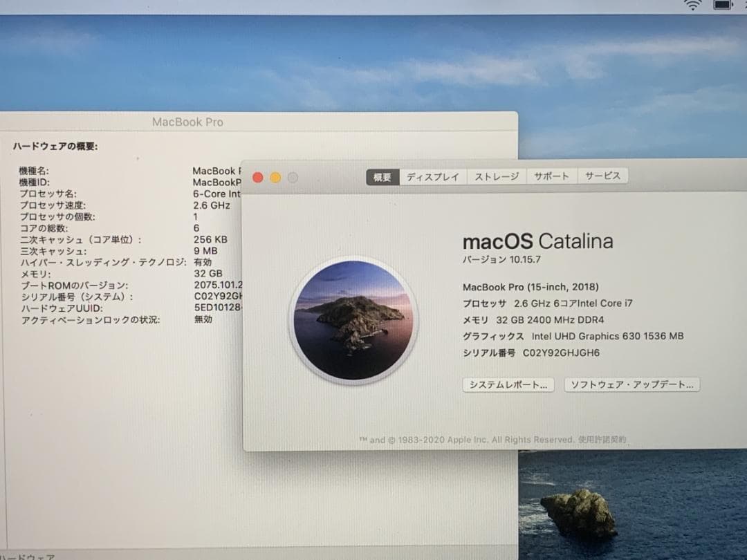Image resolution: width=747 pixels, height=560 pixels.
Task: Open the ストレージ tab
Action: [496, 176]
